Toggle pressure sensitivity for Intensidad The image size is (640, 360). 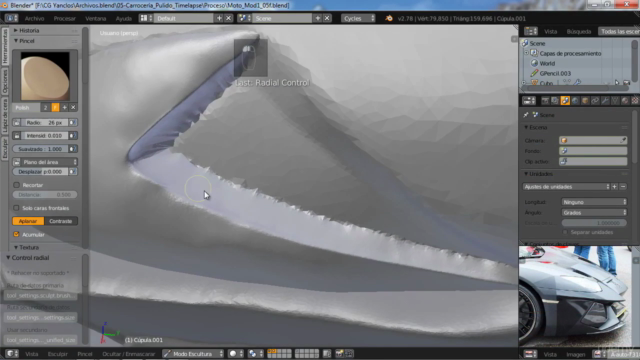73,136
